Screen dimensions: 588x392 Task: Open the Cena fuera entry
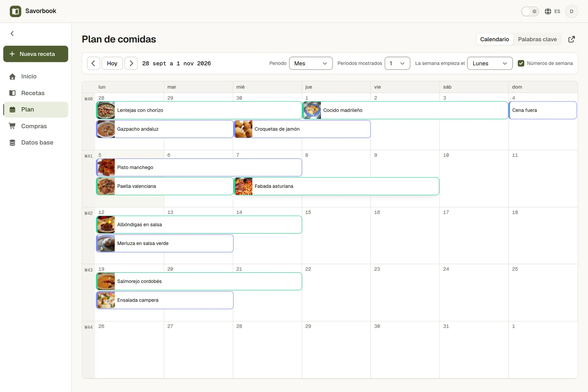pos(543,110)
